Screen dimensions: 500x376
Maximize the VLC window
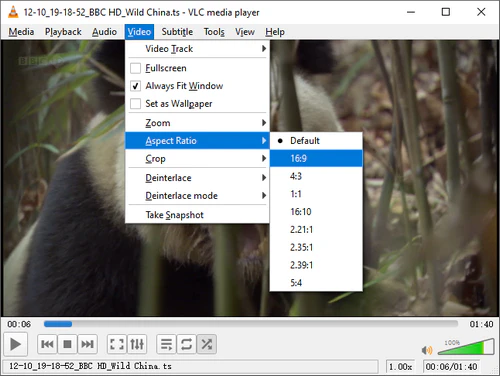(446, 12)
